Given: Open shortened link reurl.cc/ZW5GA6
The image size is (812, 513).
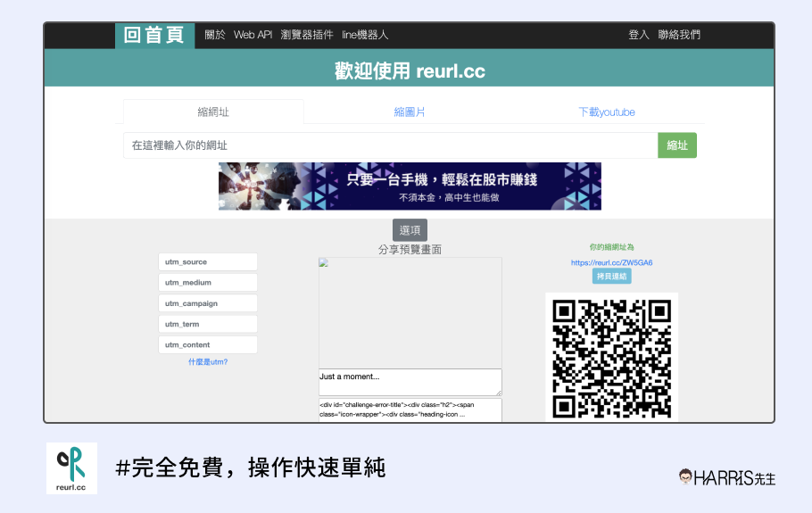Looking at the screenshot, I should click(x=611, y=263).
